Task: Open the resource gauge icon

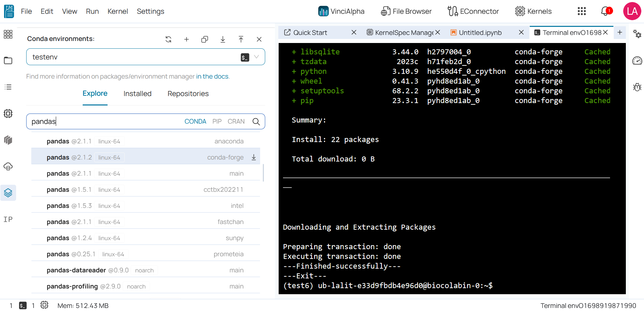Action: point(637,61)
